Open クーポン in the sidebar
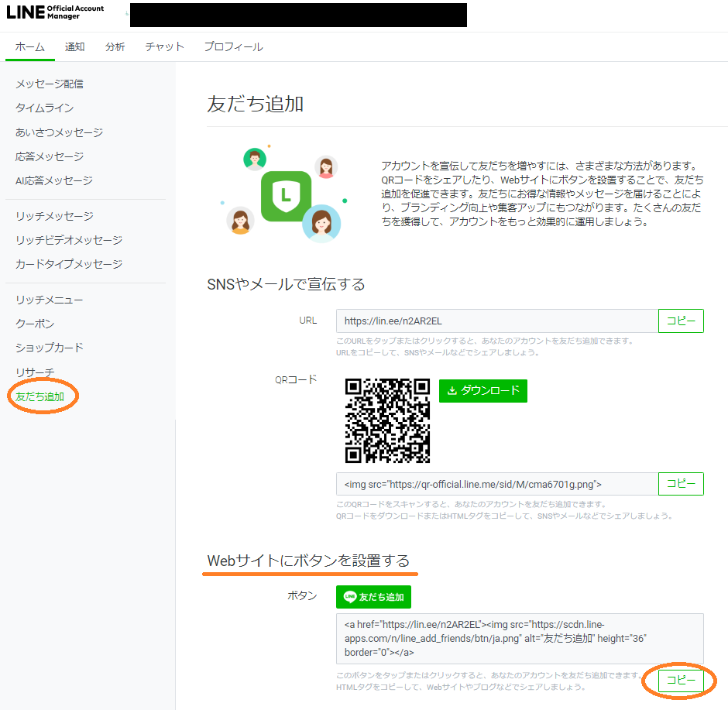This screenshot has height=710, width=728. point(35,324)
